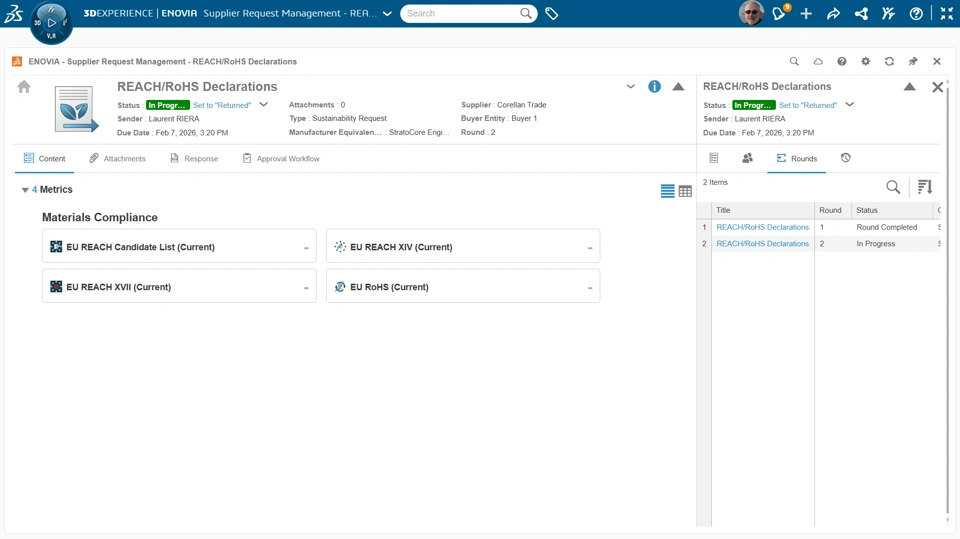Switch to the Content tab
The width and height of the screenshot is (960, 539).
pyautogui.click(x=45, y=159)
